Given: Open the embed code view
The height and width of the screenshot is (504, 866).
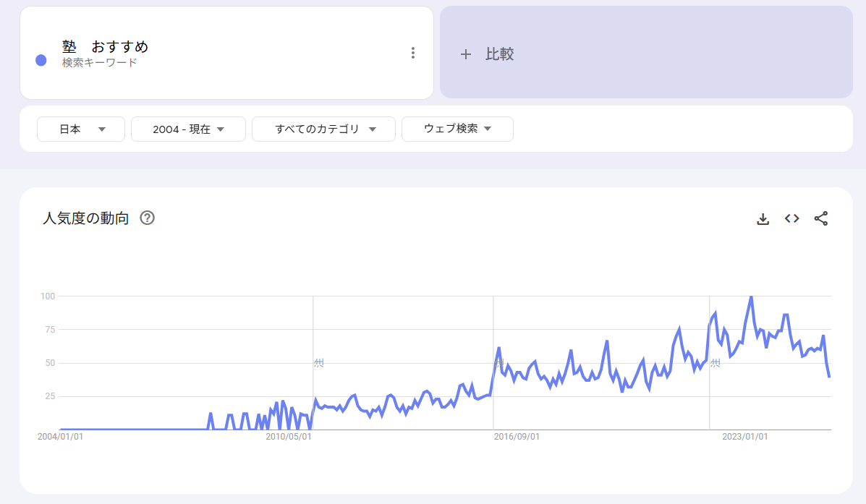Looking at the screenshot, I should click(791, 218).
